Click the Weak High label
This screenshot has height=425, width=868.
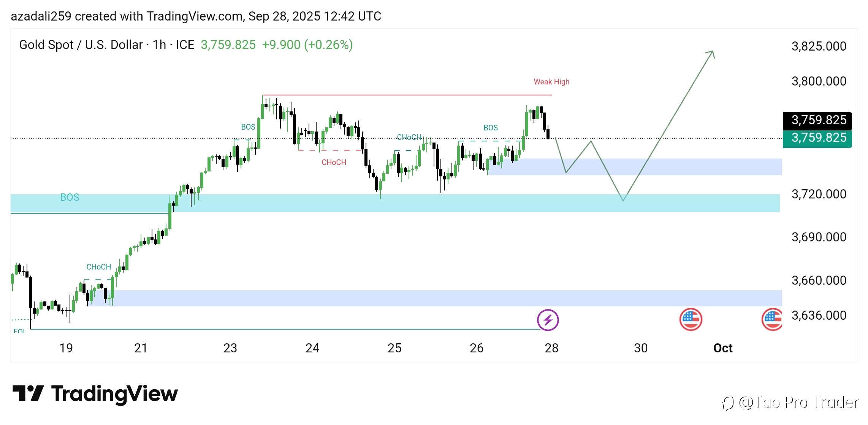551,82
